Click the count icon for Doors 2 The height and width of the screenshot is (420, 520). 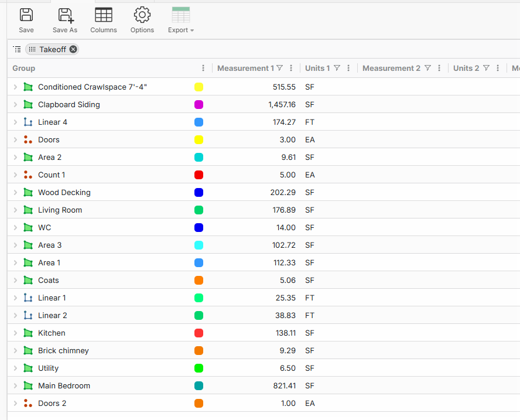pos(28,404)
